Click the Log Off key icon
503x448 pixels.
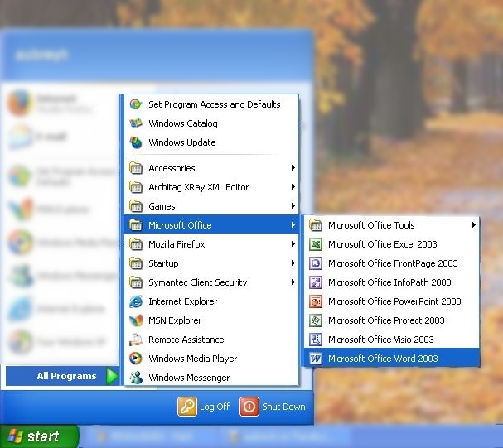pos(187,407)
